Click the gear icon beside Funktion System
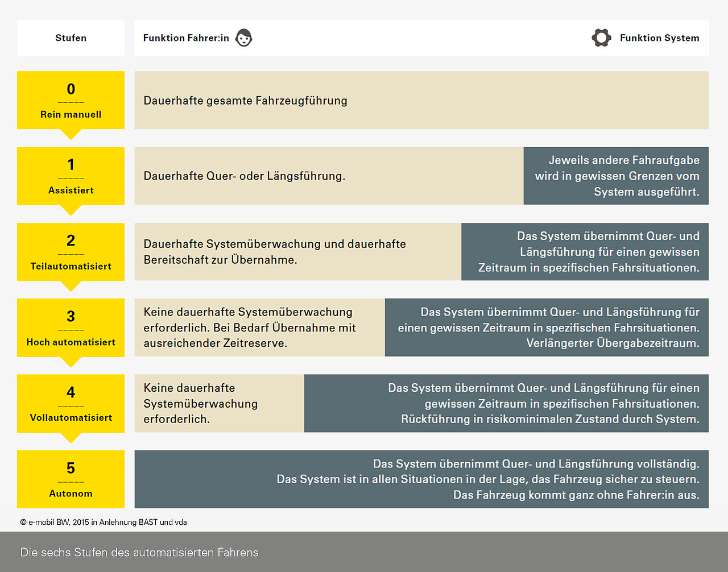The height and width of the screenshot is (572, 728). tap(601, 38)
